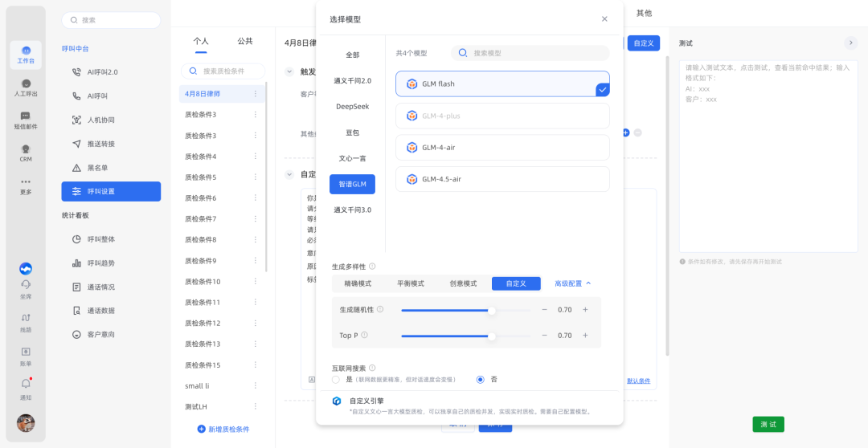
Task: Click the 坐席 headset icon
Action: (26, 289)
